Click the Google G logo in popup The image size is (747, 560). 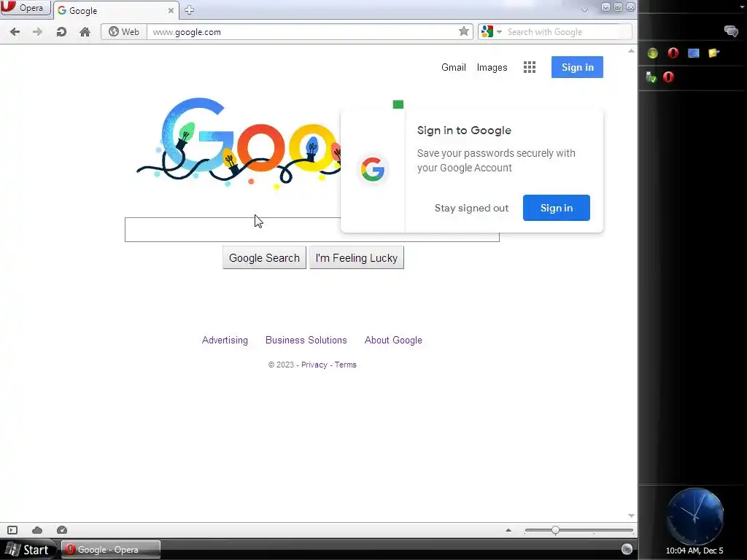373,169
